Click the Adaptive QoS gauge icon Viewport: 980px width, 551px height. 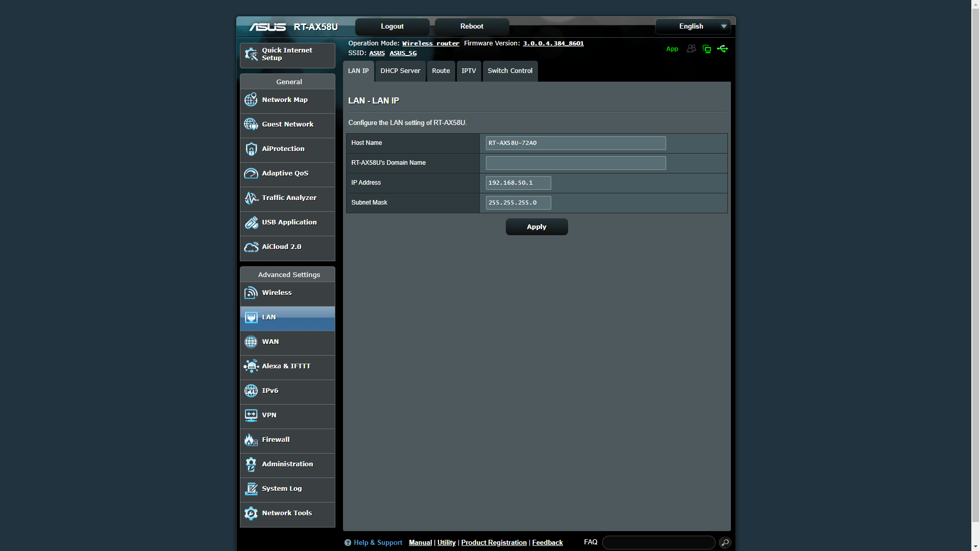coord(251,173)
